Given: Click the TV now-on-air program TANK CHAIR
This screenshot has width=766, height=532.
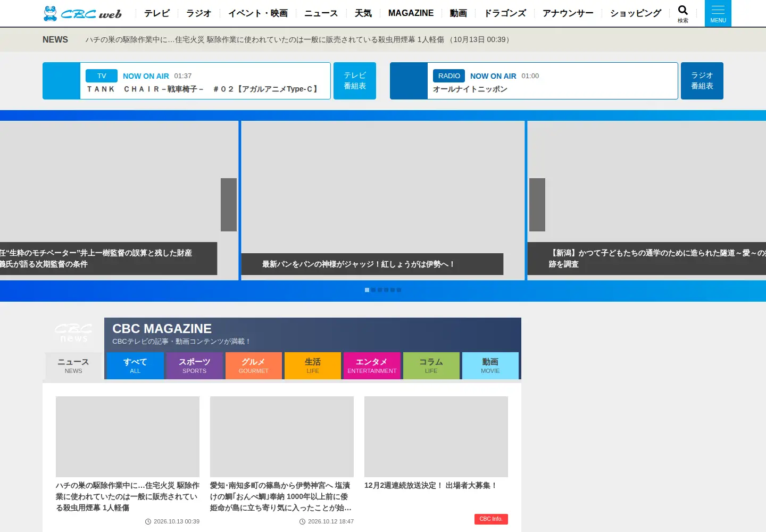Looking at the screenshot, I should (x=203, y=89).
